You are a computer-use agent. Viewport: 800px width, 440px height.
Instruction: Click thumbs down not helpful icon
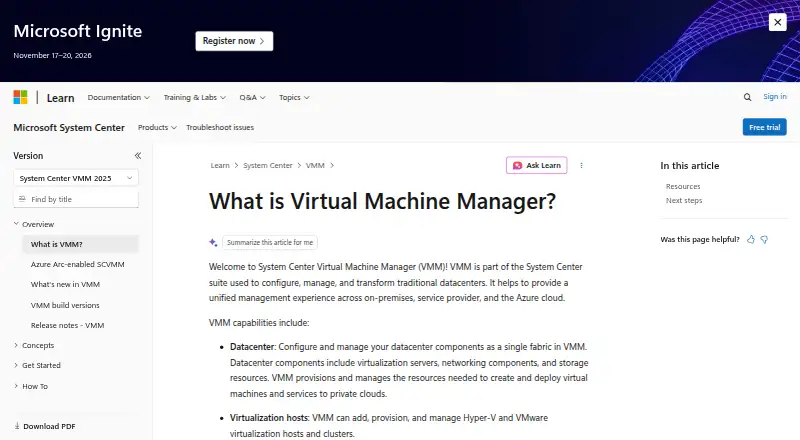coord(764,239)
